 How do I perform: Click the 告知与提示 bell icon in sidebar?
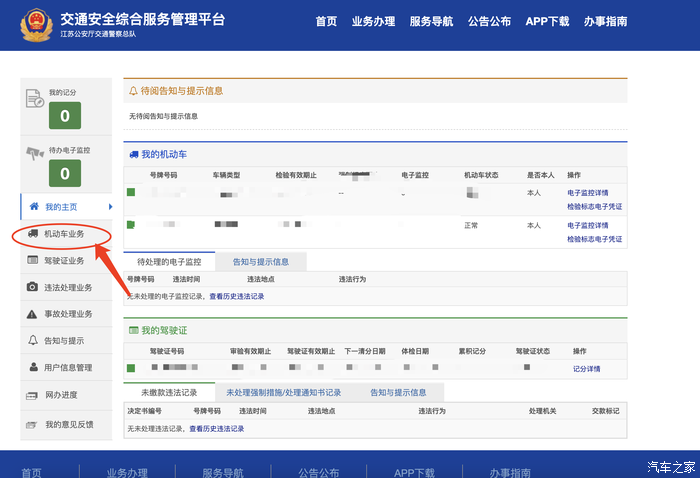[33, 341]
